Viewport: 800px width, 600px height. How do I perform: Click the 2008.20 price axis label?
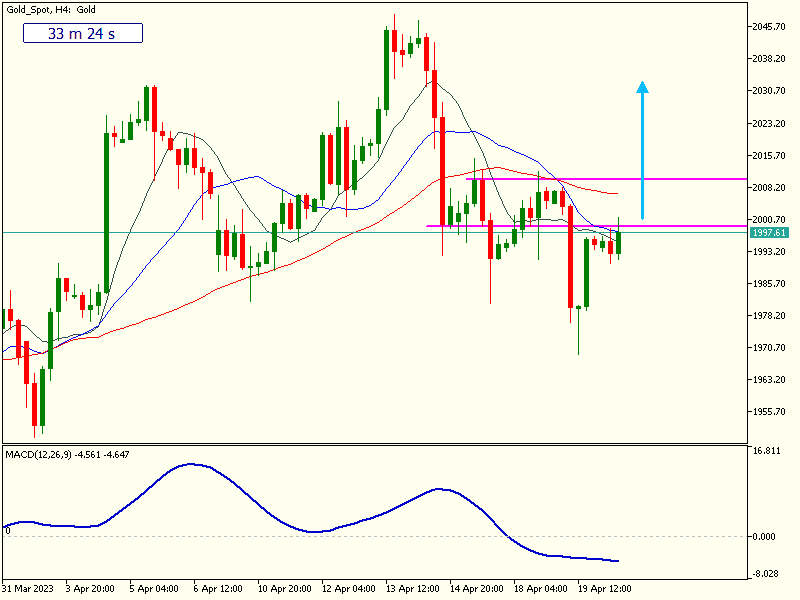[769, 187]
